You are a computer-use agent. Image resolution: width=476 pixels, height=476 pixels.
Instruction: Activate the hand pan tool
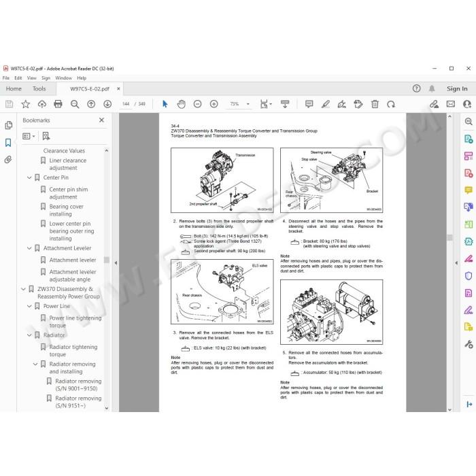click(182, 104)
